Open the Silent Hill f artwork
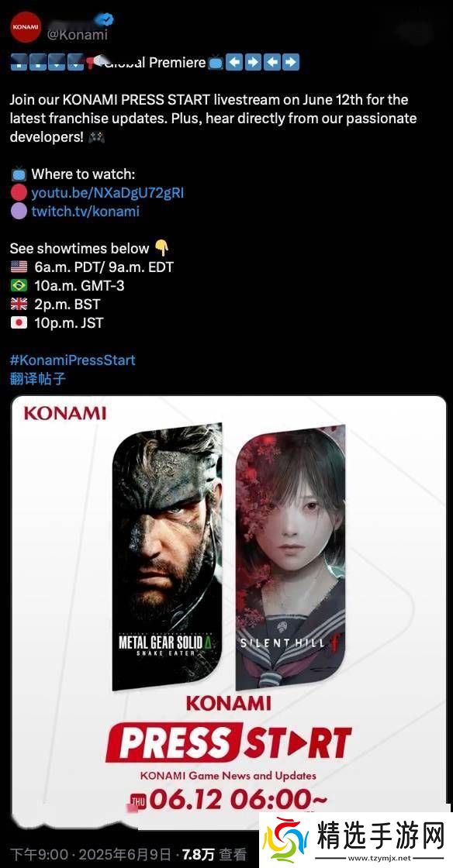 291,556
